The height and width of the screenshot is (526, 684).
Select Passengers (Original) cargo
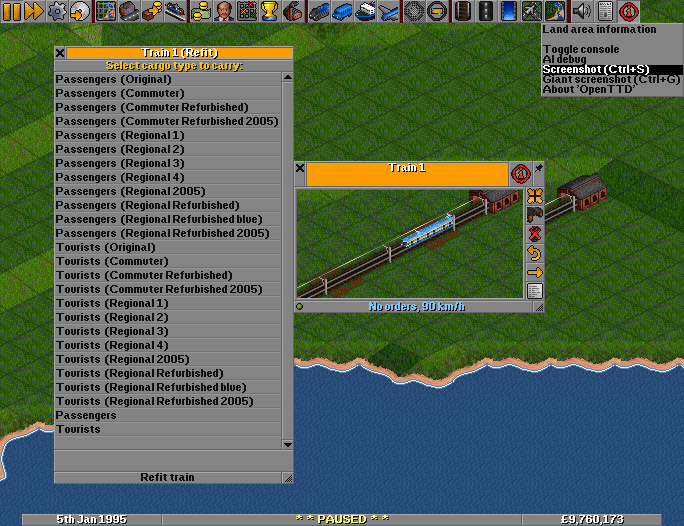click(168, 79)
